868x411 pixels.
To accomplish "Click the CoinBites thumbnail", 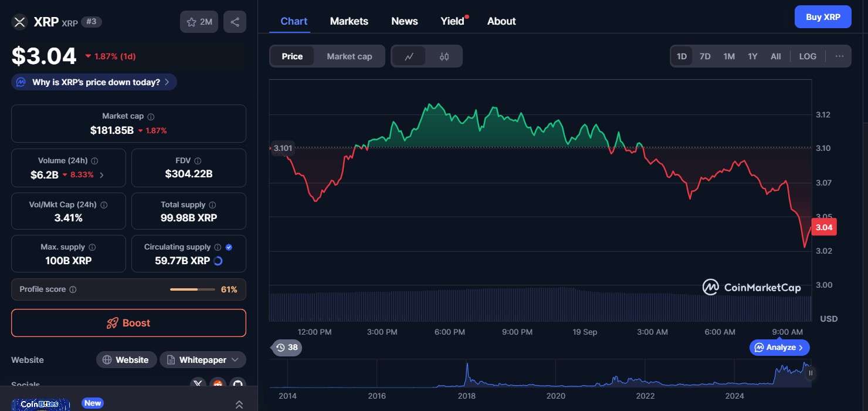I will (x=40, y=404).
